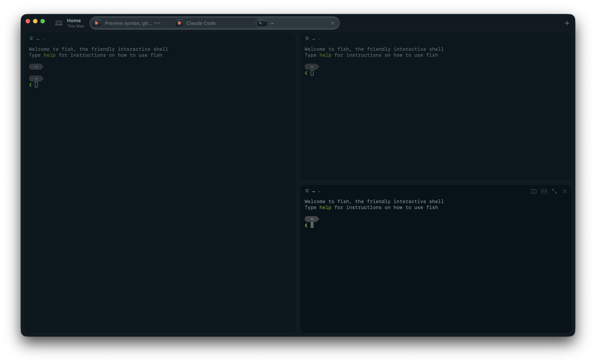The height and width of the screenshot is (364, 596).
Task: Click the left pane's prompt cursor
Action: [x=36, y=85]
